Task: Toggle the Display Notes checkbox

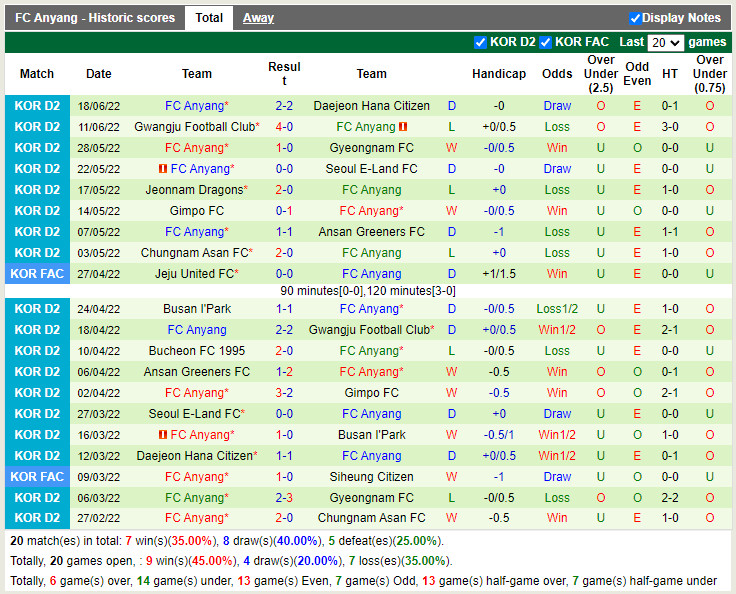Action: coord(635,18)
